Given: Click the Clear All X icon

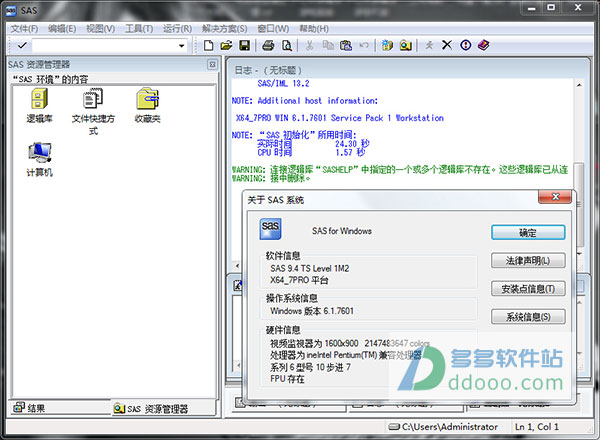Looking at the screenshot, I should pos(447,45).
